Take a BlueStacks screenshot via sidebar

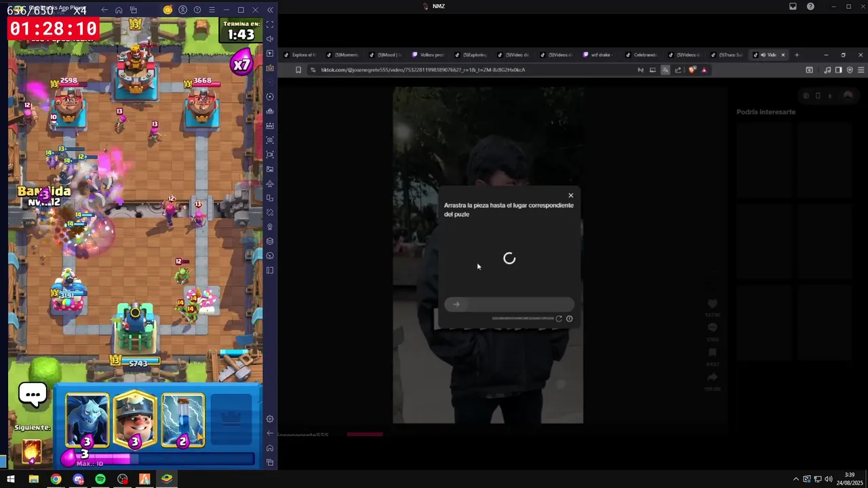(x=270, y=140)
